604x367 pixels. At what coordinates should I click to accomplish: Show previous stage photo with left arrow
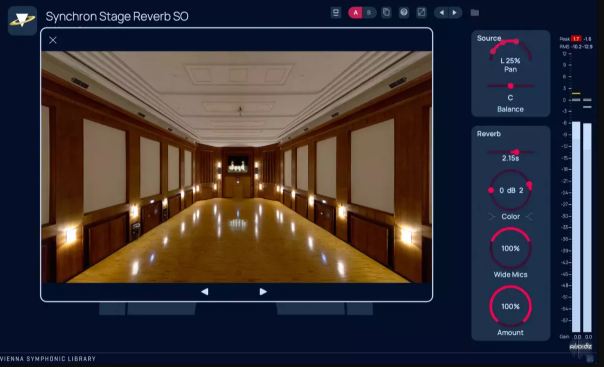205,292
